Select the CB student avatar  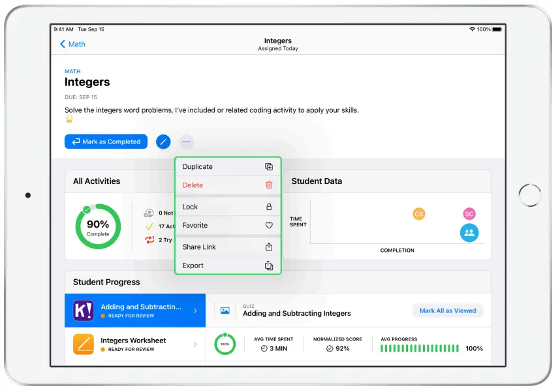click(419, 214)
